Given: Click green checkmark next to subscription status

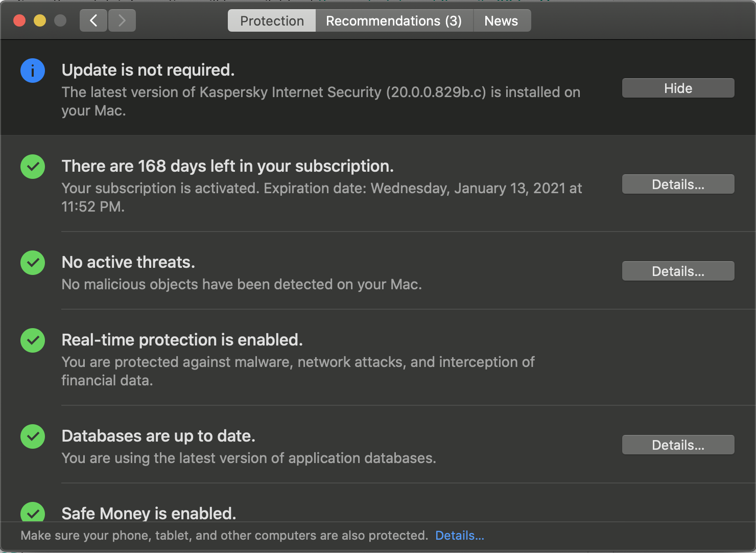Looking at the screenshot, I should (x=33, y=167).
